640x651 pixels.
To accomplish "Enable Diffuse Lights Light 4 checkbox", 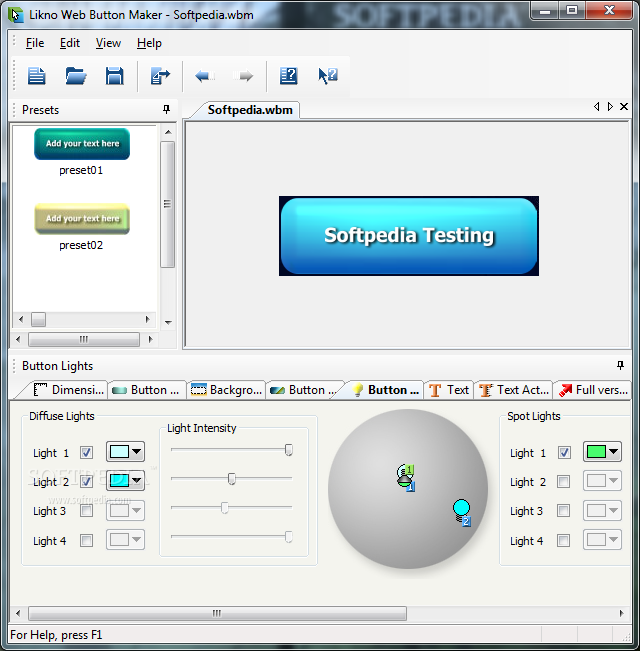I will tap(86, 540).
